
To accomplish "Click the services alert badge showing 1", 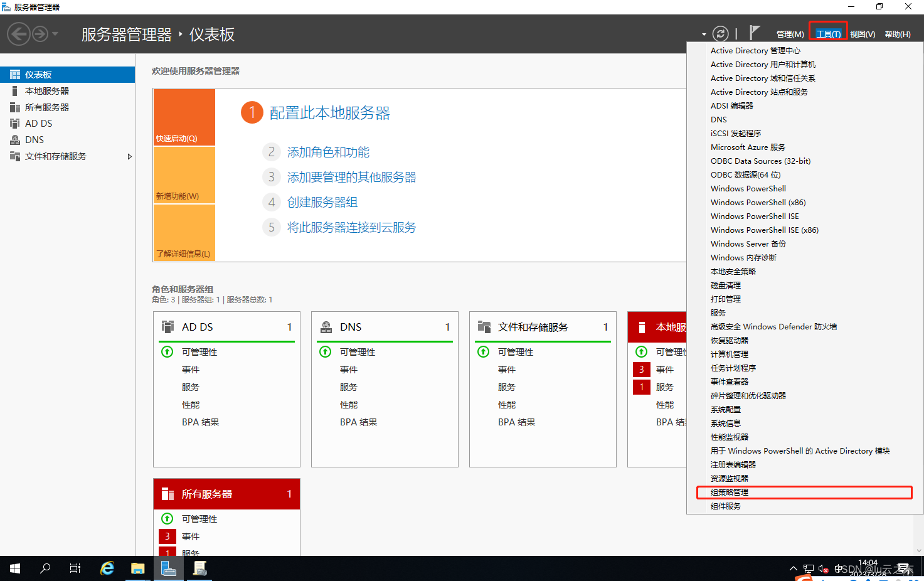I will point(641,387).
